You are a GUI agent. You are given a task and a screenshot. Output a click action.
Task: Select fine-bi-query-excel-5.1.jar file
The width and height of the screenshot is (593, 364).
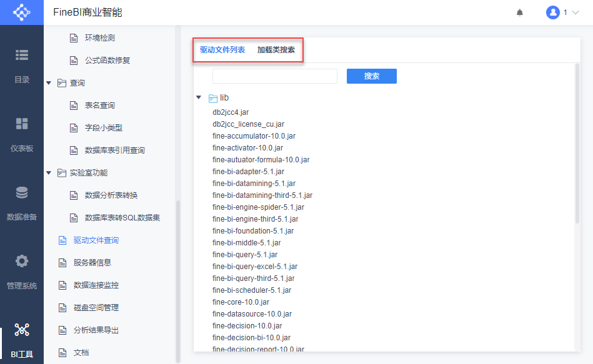[x=255, y=267]
